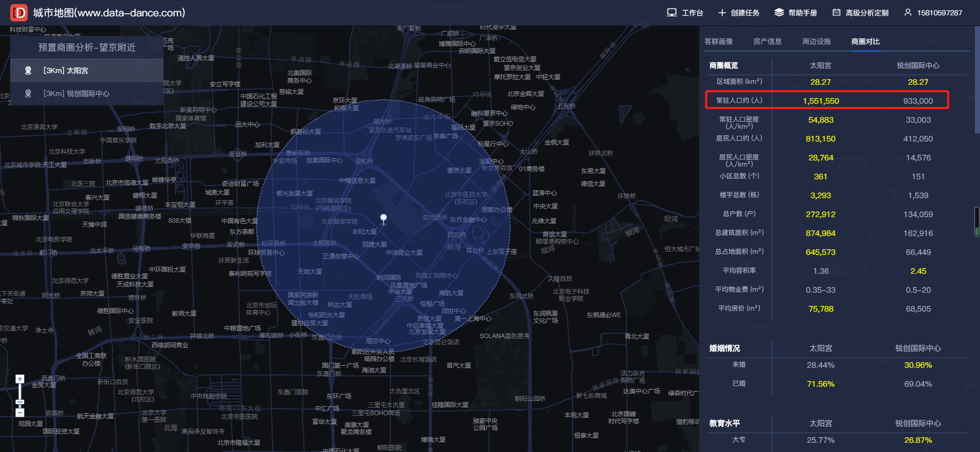Click the layers icon beside 帮助手册
Screen dimensions: 980x452
(779, 12)
